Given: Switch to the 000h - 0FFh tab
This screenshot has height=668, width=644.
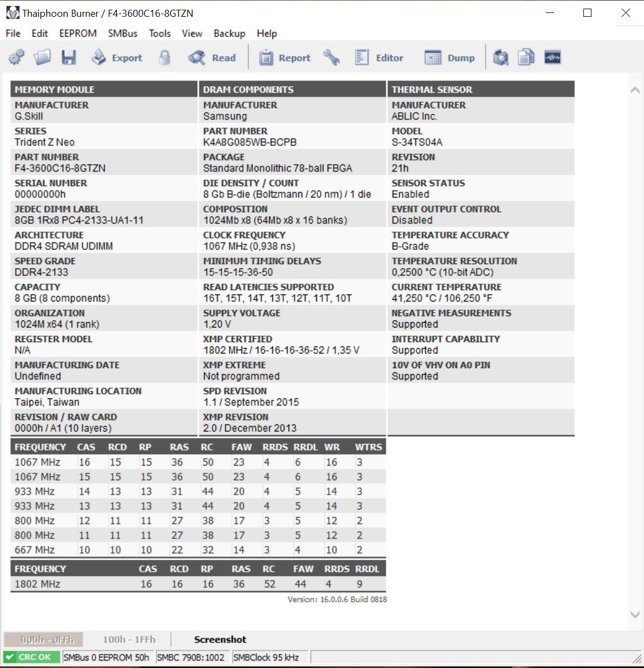Looking at the screenshot, I should coord(43,639).
